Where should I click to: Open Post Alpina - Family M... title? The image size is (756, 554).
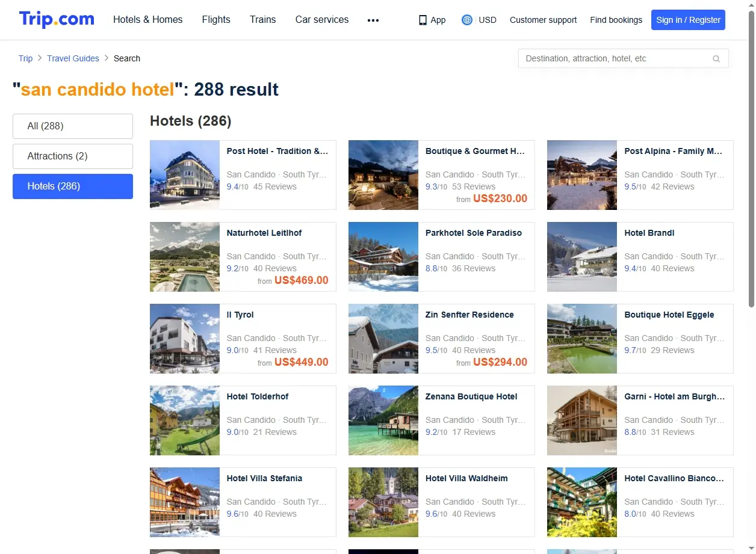[x=674, y=151]
